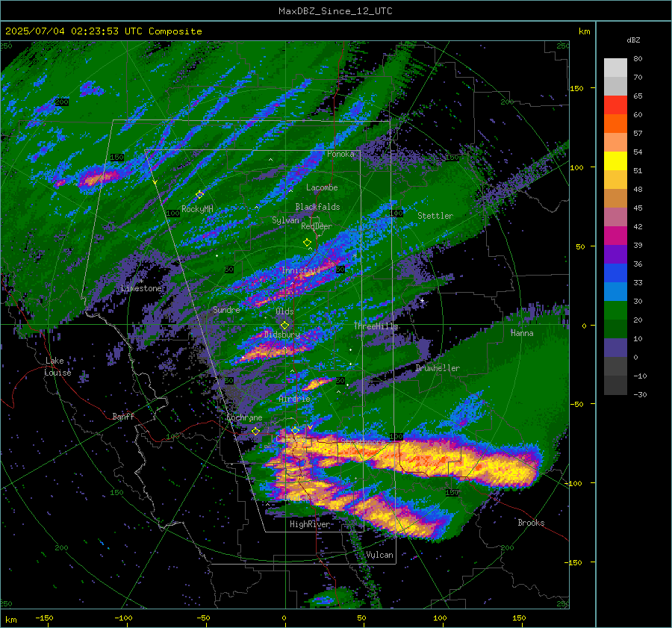Click the red legend swatch between 65 and 60
The height and width of the screenshot is (628, 672).
[x=615, y=105]
